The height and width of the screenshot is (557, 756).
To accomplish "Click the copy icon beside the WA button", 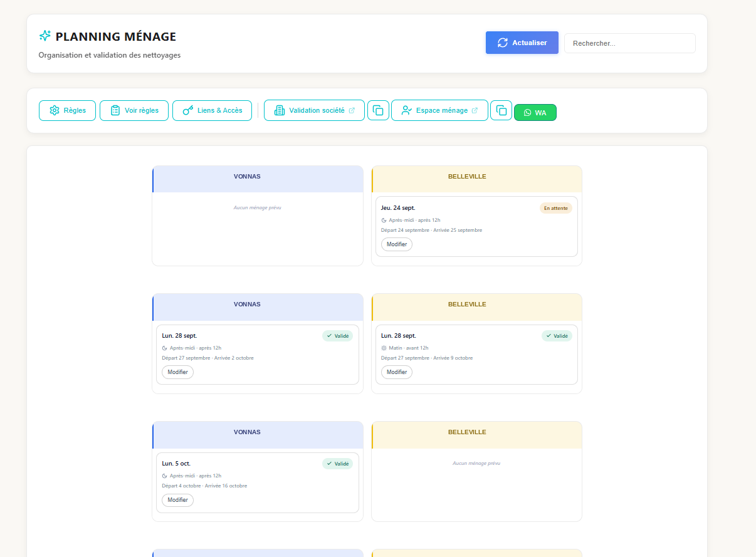I will point(501,110).
